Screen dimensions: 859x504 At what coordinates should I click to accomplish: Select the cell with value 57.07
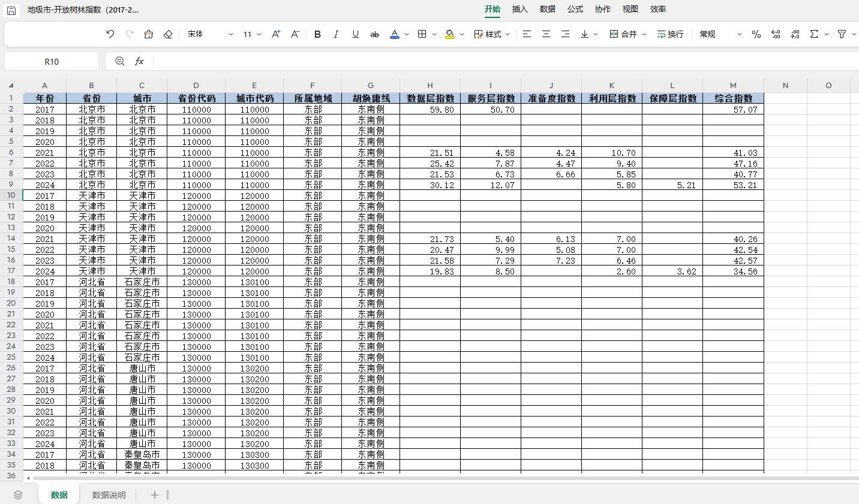pos(733,109)
